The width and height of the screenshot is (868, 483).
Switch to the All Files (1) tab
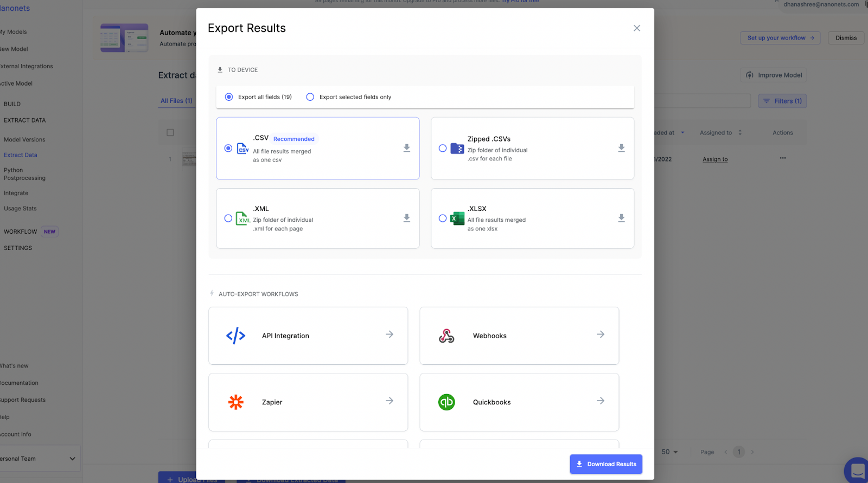coord(176,101)
